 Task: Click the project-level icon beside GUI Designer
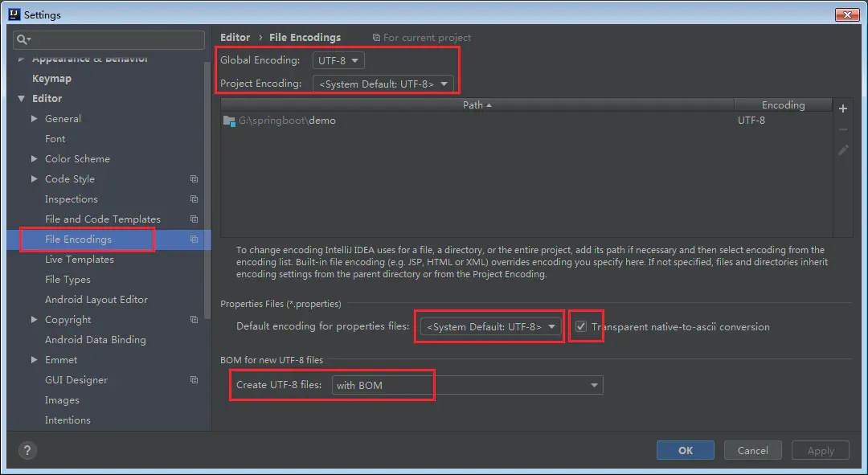pyautogui.click(x=194, y=380)
